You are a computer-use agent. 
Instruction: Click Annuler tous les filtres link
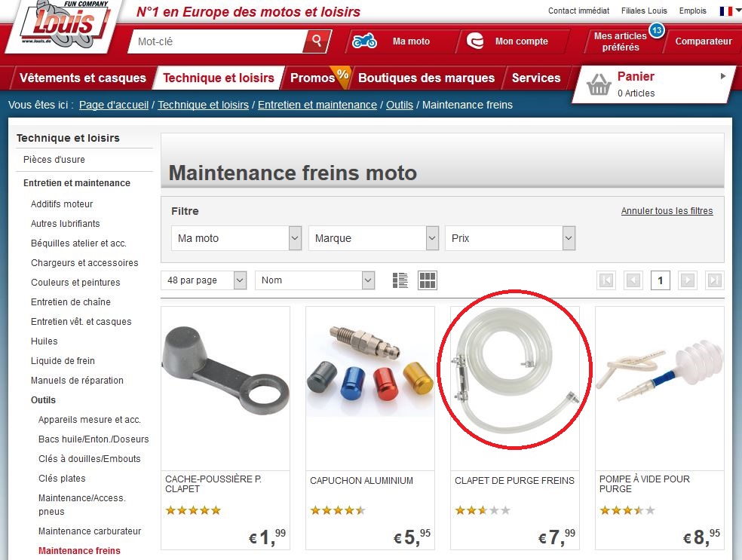pos(667,211)
